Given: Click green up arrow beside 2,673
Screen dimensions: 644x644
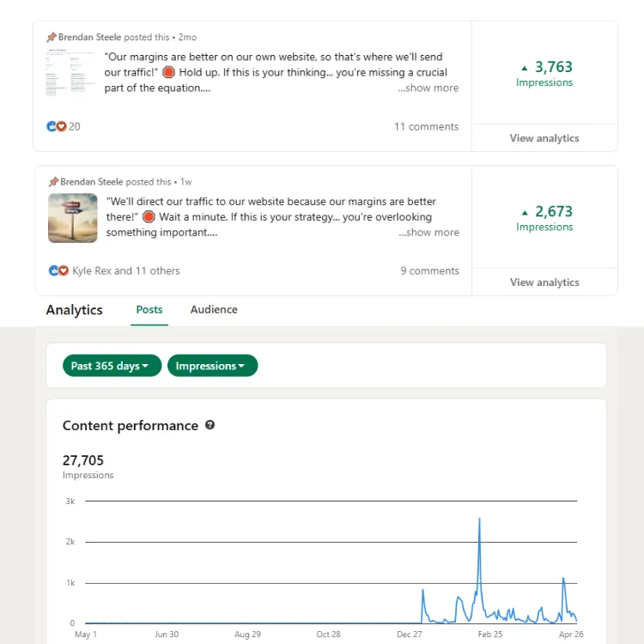Looking at the screenshot, I should tap(525, 213).
